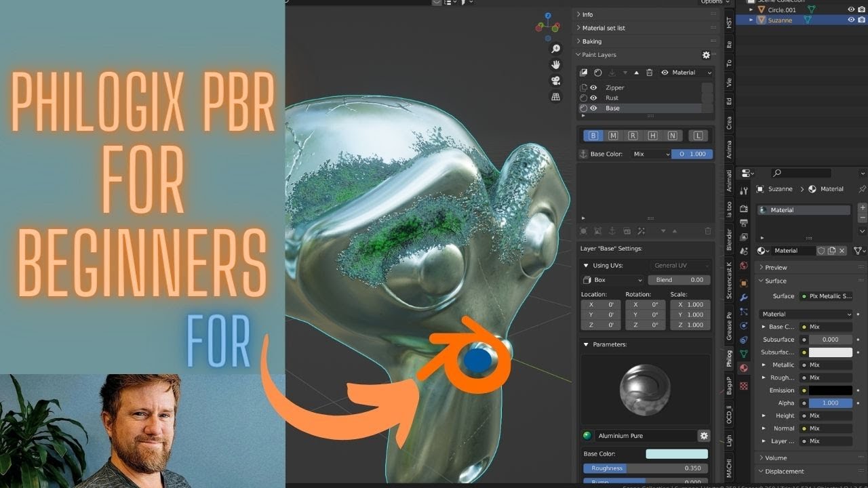Click the pin icon in properties header
This screenshot has height=488, width=868.
[x=862, y=189]
